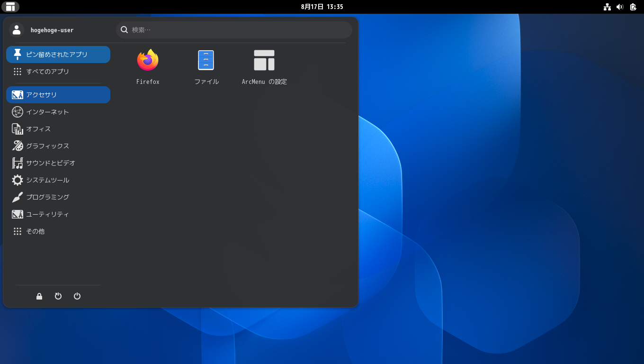Screen dimensions: 644x364
Task: Open the システムツール category
Action: 58,180
